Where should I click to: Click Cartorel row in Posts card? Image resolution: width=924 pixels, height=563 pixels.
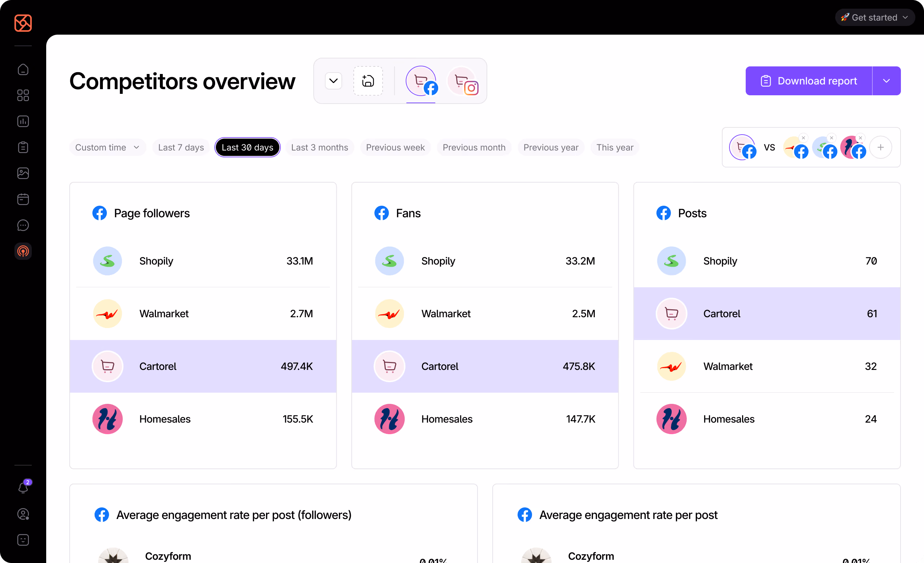click(x=767, y=314)
